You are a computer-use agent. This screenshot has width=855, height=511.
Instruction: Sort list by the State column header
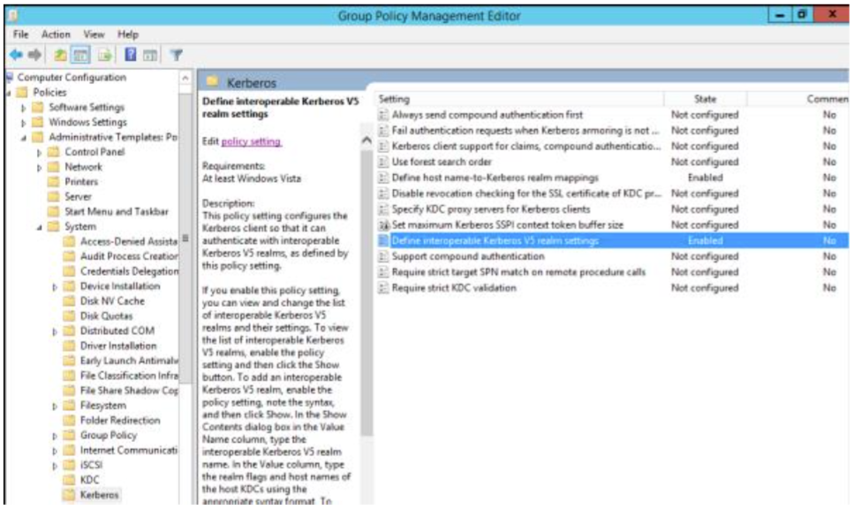click(x=705, y=99)
